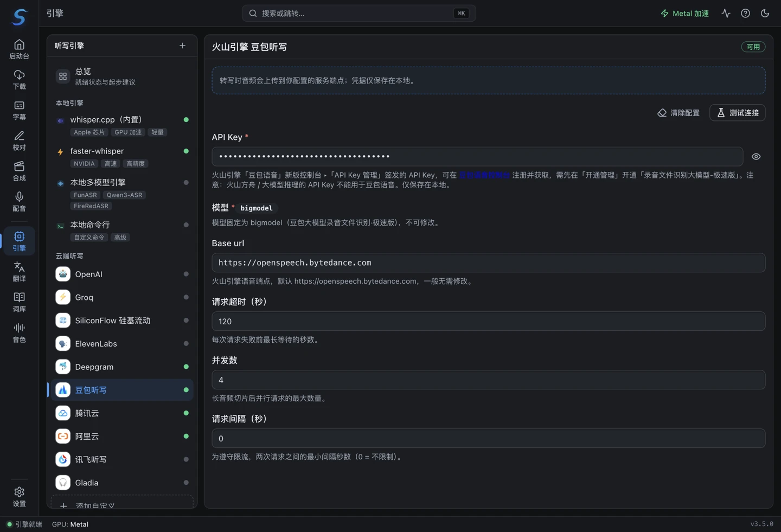This screenshot has width=781, height=532.
Task: Open the 翻译 translation section
Action: (x=20, y=271)
